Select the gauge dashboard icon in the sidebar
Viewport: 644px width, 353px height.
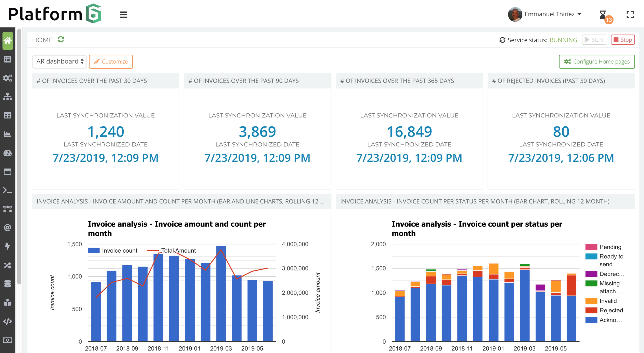point(8,153)
